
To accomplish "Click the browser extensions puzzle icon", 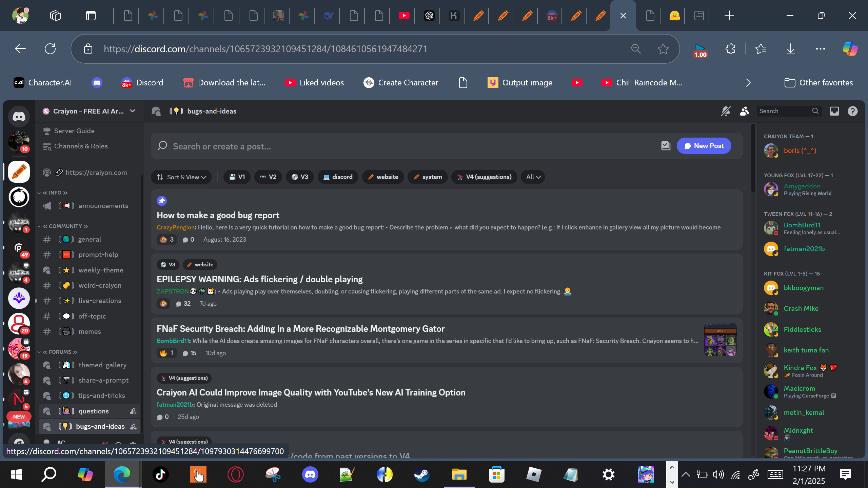I will tap(730, 49).
